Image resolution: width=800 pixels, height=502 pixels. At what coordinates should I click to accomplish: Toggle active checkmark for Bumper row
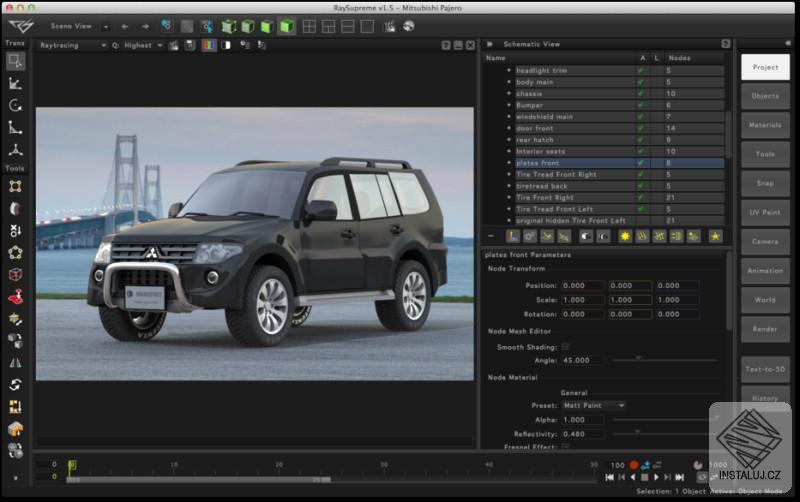[640, 105]
